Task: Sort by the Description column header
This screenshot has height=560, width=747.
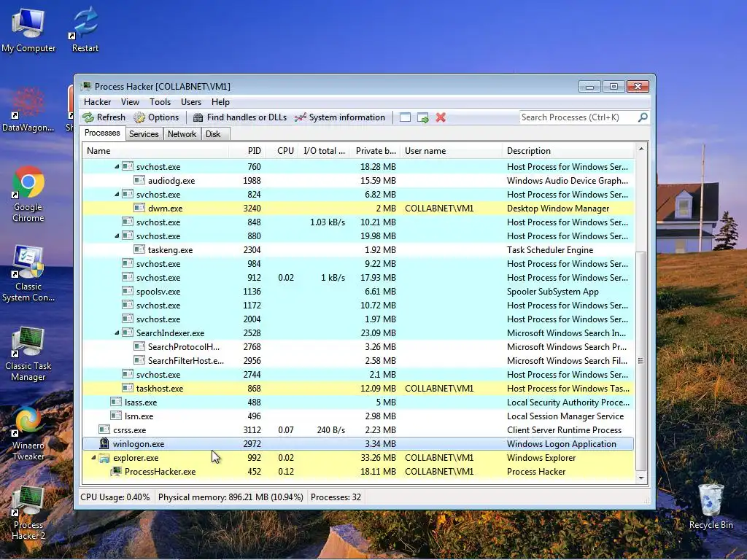Action: (568, 151)
